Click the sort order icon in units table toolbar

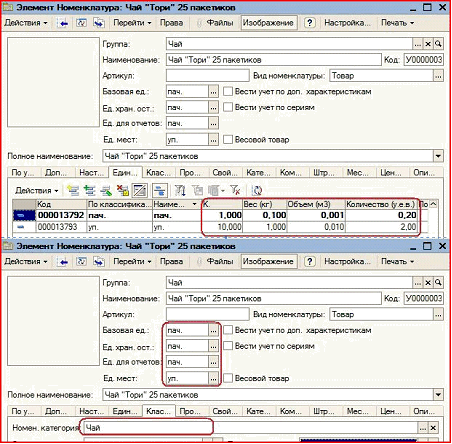tap(180, 190)
